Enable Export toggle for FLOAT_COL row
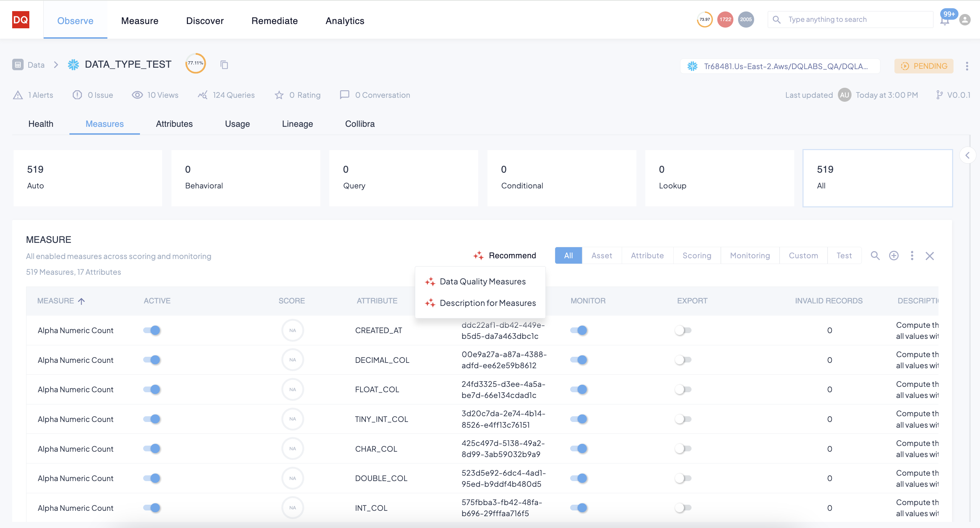 pyautogui.click(x=683, y=389)
